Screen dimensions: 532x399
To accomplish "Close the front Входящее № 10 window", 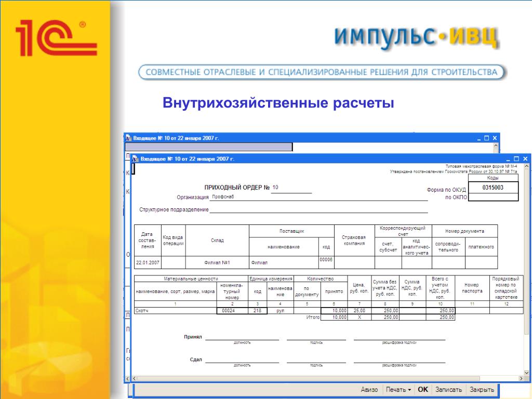I will tap(525, 159).
